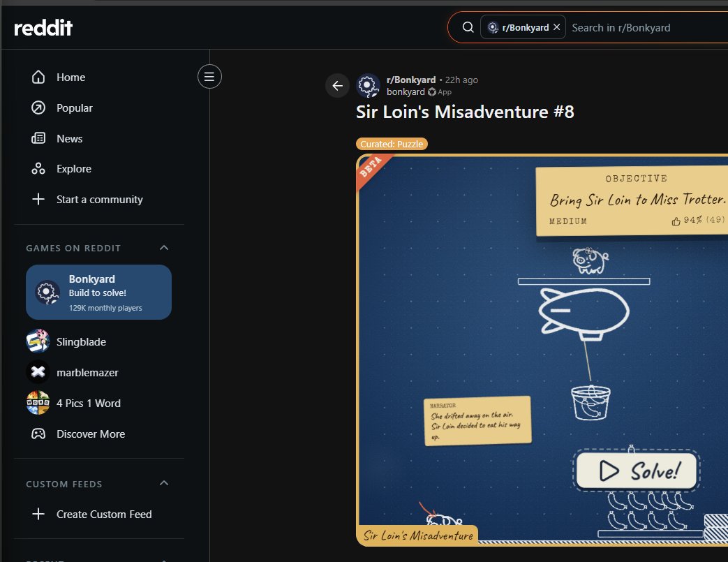Image resolution: width=728 pixels, height=562 pixels.
Task: Click the 22h ago timestamp
Action: tap(461, 80)
